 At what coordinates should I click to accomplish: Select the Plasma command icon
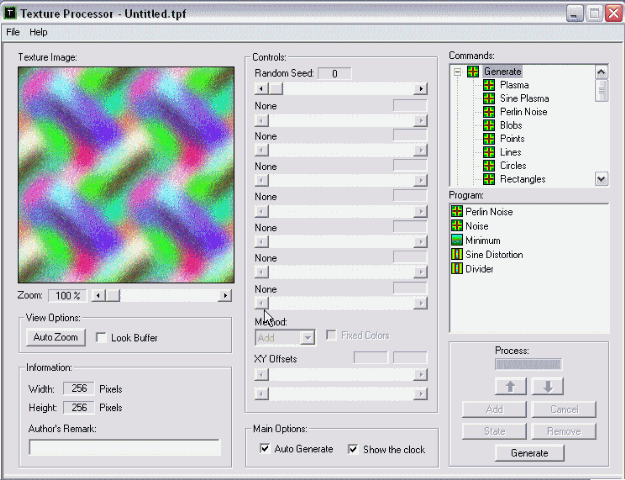489,85
